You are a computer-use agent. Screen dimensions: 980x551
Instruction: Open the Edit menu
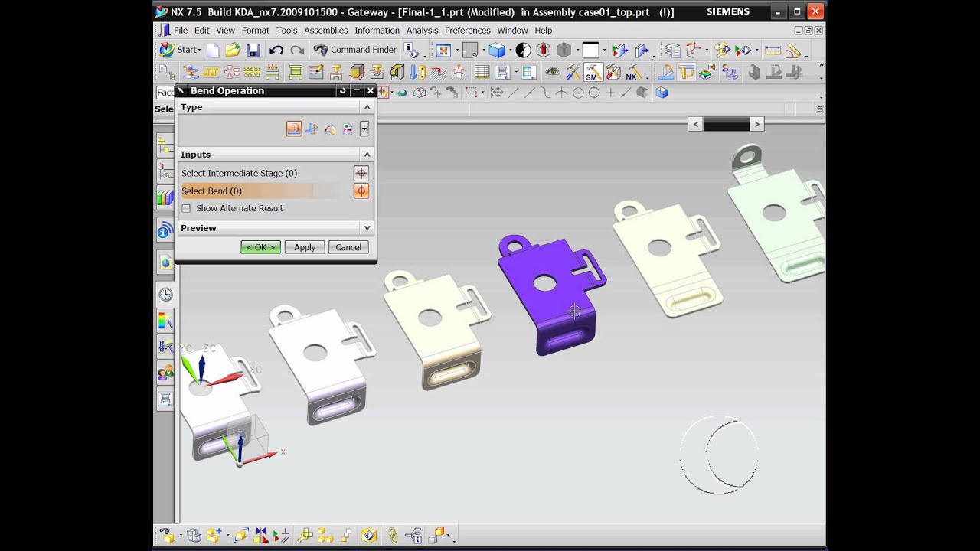[x=201, y=31]
